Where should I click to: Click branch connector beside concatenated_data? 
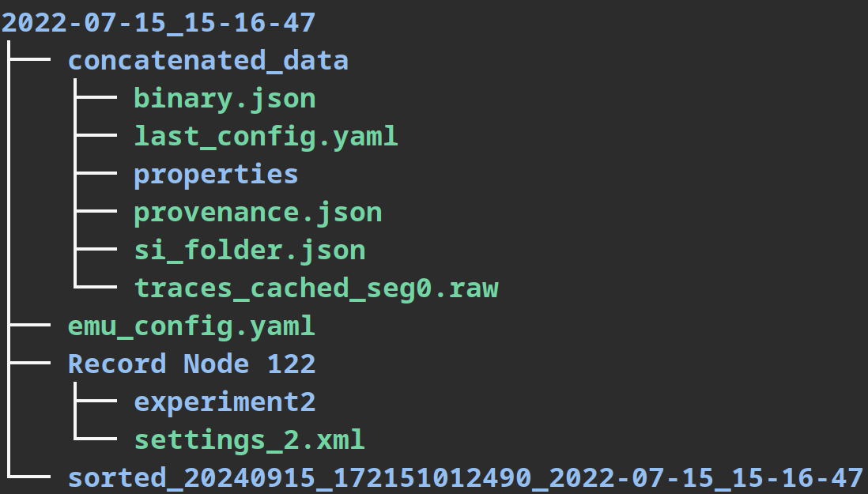(x=29, y=59)
